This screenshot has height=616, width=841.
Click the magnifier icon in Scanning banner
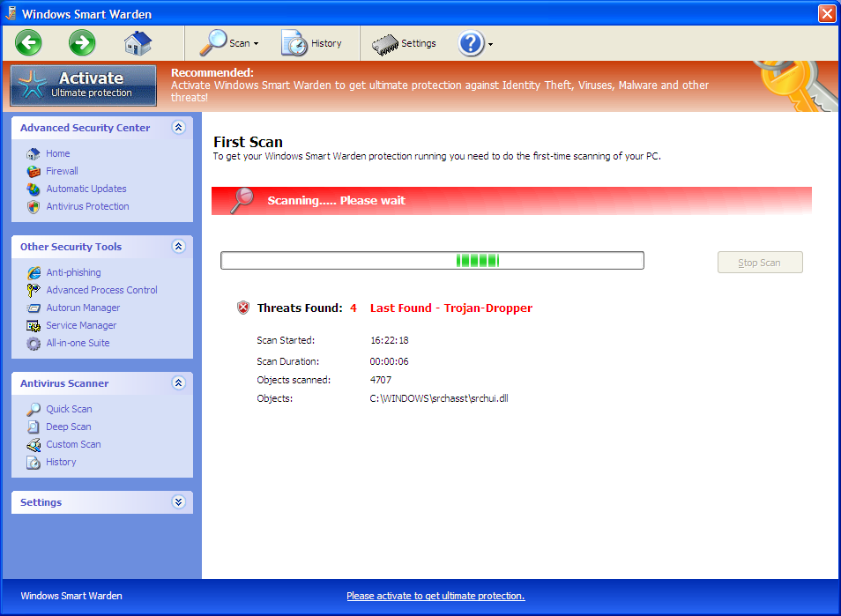click(242, 201)
